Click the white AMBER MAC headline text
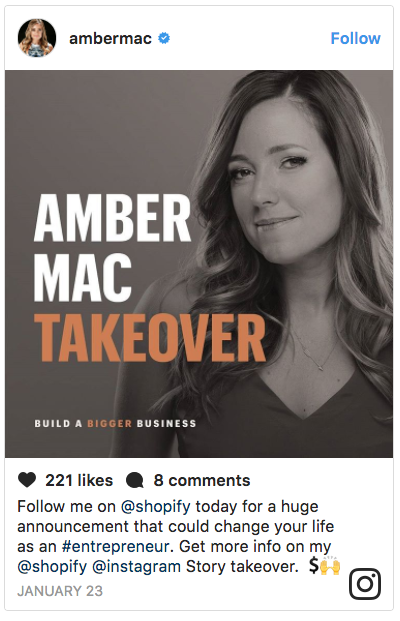 click(112, 248)
